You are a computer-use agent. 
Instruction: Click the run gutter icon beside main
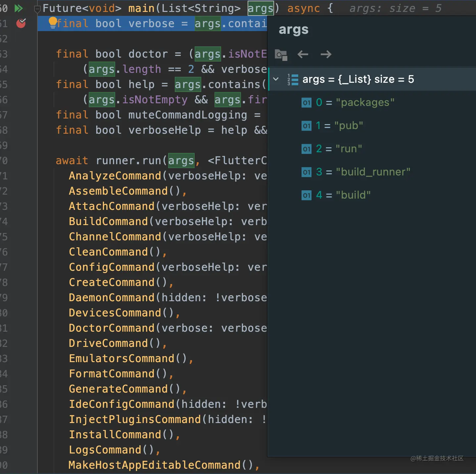19,8
